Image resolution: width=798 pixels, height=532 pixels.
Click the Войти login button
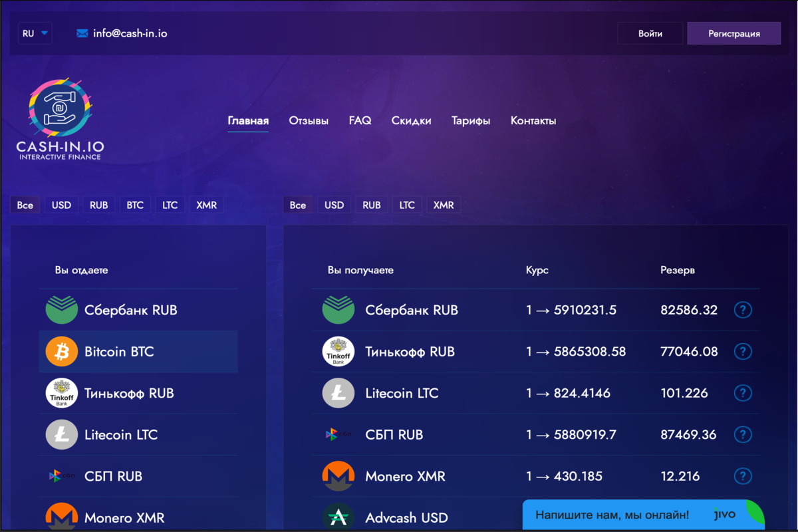pyautogui.click(x=650, y=33)
